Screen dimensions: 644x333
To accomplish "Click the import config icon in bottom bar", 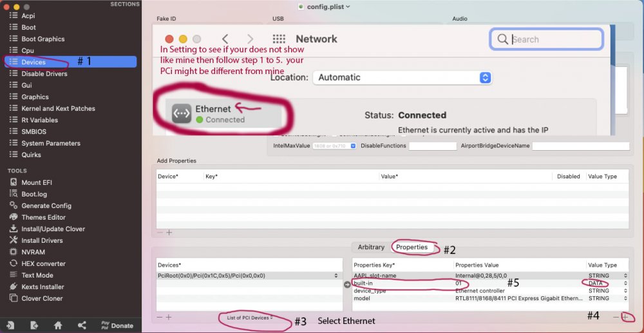I will click(10, 325).
